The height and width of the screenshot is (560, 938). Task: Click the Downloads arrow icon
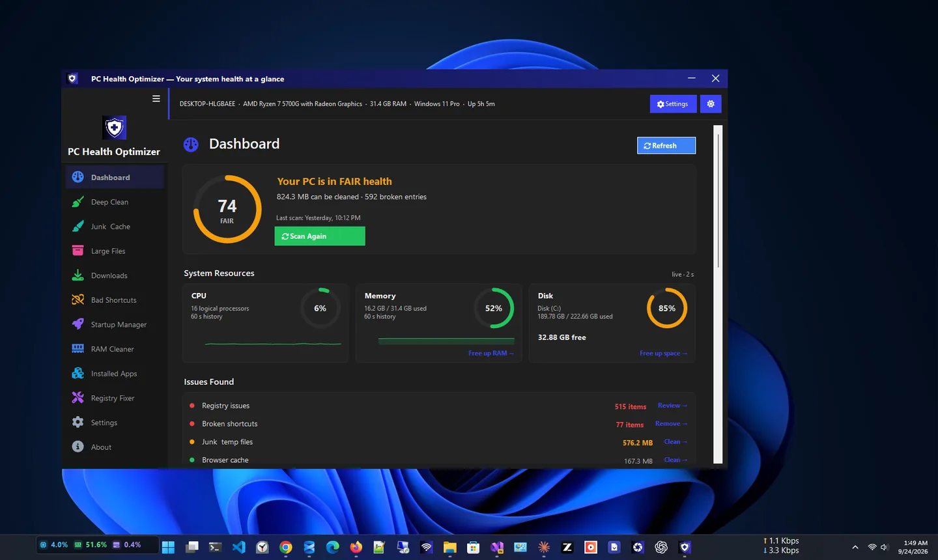point(78,275)
